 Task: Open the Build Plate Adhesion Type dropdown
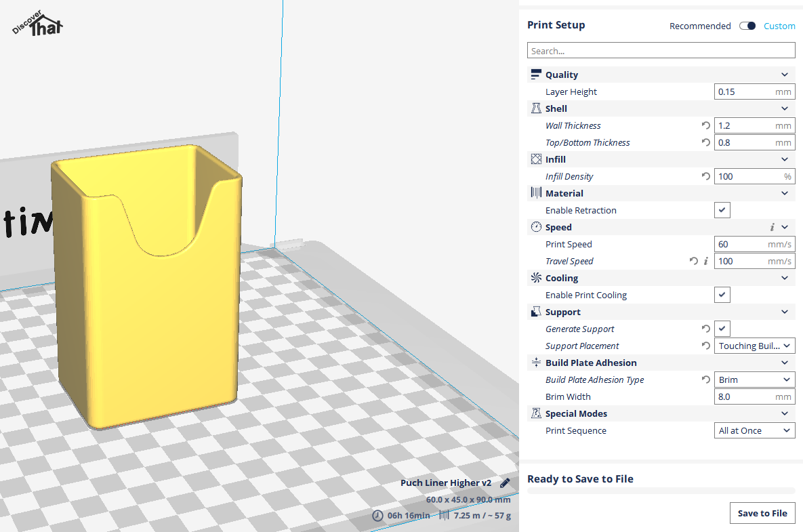754,380
